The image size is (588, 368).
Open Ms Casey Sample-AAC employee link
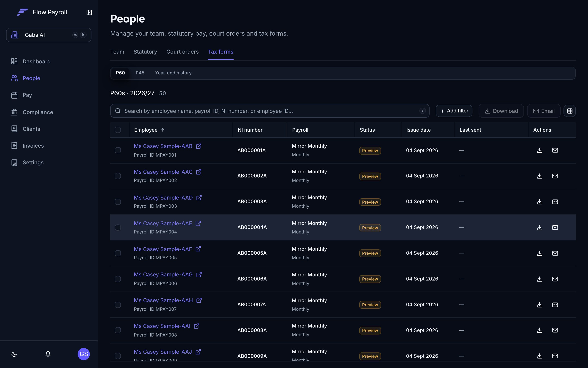(x=163, y=172)
